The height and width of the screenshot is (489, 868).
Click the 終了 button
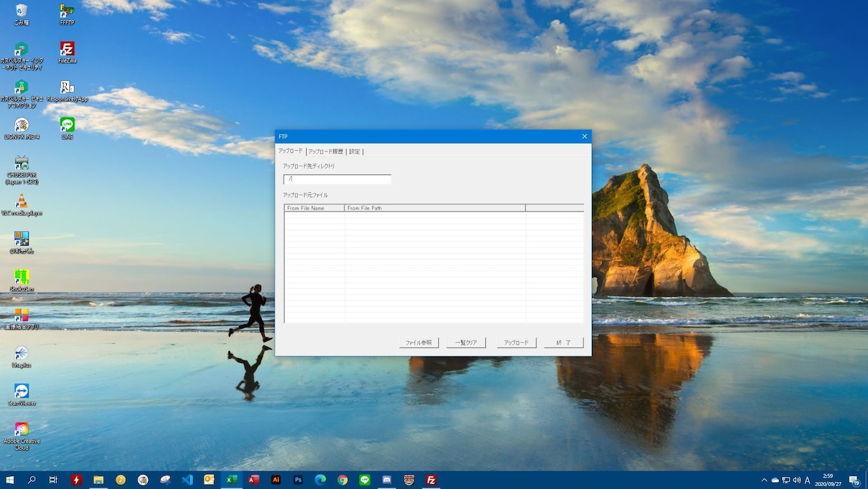click(x=563, y=342)
